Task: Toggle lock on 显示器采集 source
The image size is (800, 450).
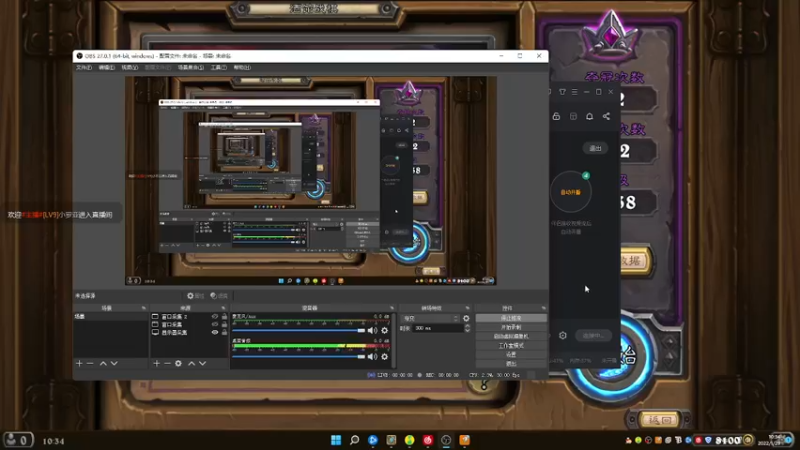Action: [224, 332]
